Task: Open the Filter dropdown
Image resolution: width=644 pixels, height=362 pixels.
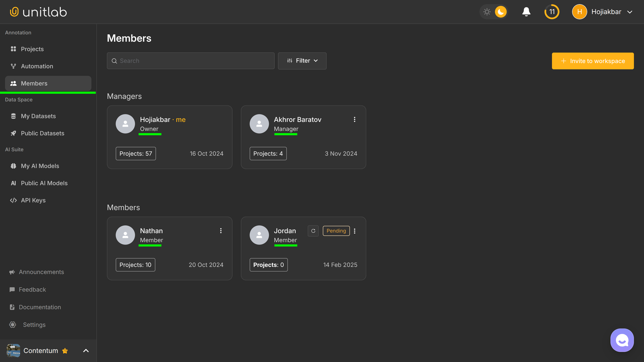Action: (302, 61)
